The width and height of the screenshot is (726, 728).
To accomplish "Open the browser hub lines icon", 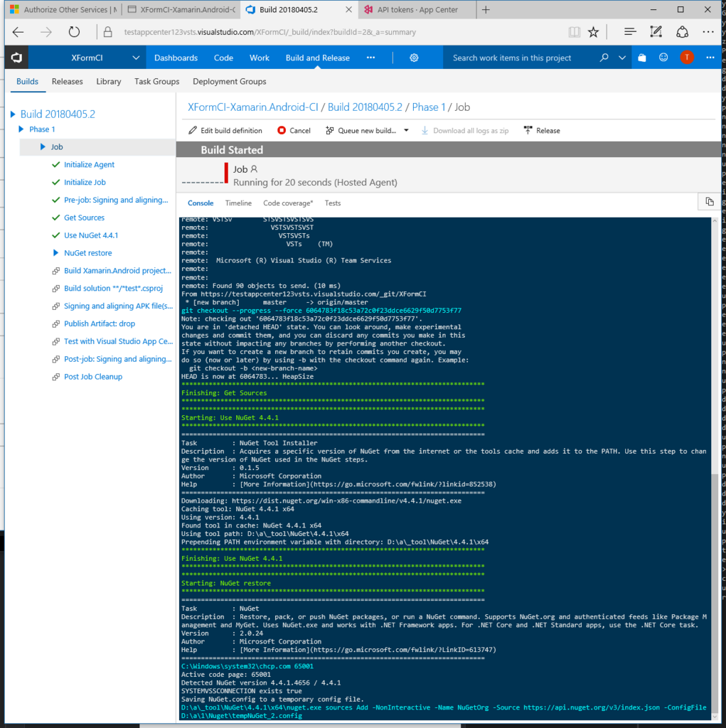I will point(630,32).
